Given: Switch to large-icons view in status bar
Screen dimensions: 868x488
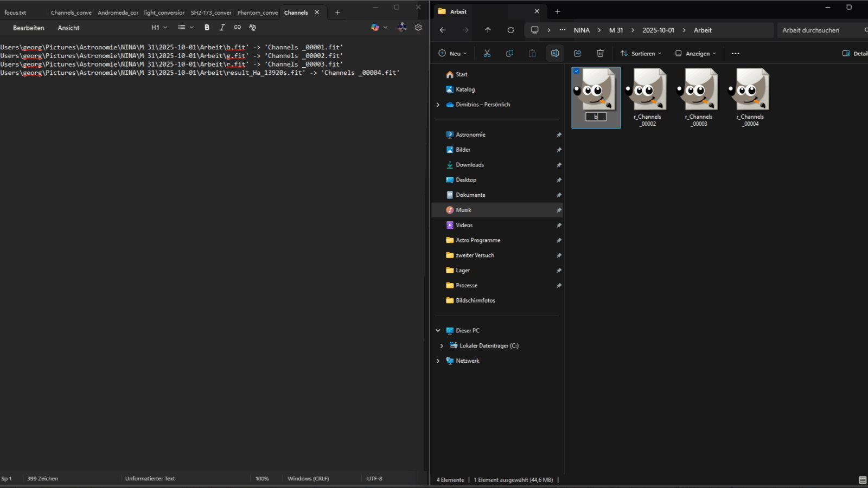Looking at the screenshot, I should (863, 480).
